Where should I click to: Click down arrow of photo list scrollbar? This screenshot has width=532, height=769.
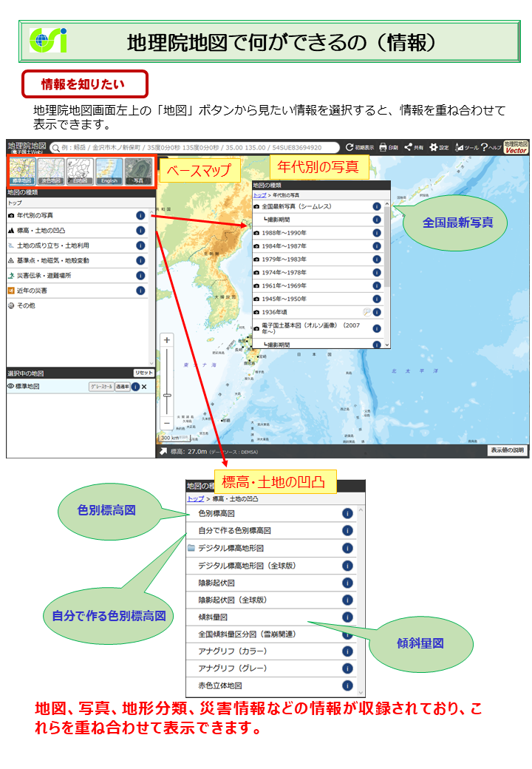(x=387, y=345)
